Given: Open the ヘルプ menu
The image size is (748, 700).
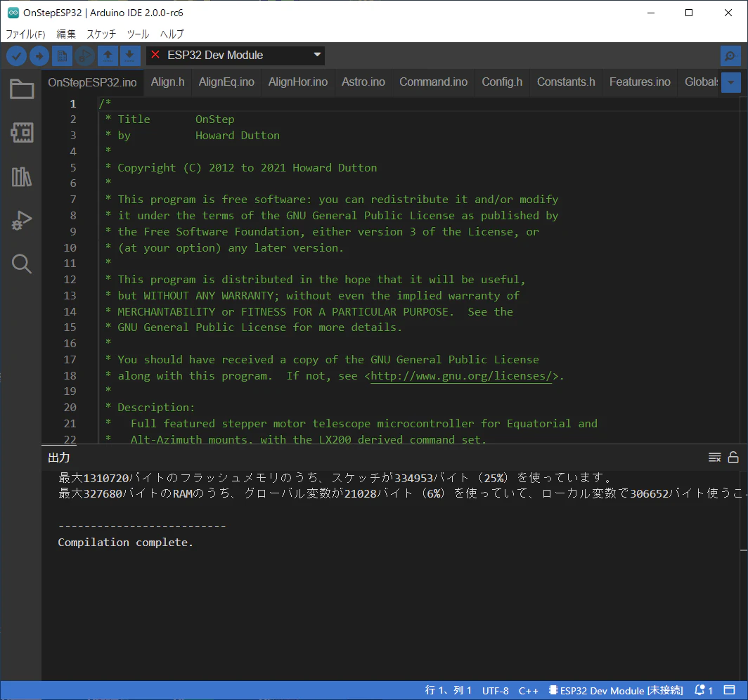Looking at the screenshot, I should click(172, 34).
